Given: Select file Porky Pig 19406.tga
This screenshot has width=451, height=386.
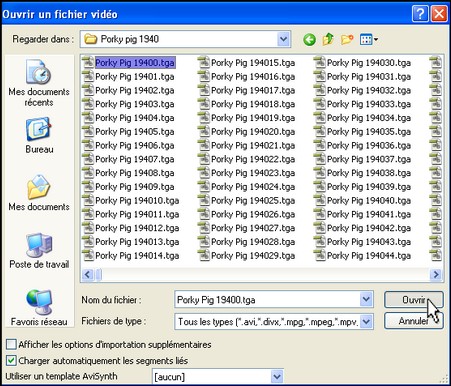Looking at the screenshot, I should [x=135, y=145].
